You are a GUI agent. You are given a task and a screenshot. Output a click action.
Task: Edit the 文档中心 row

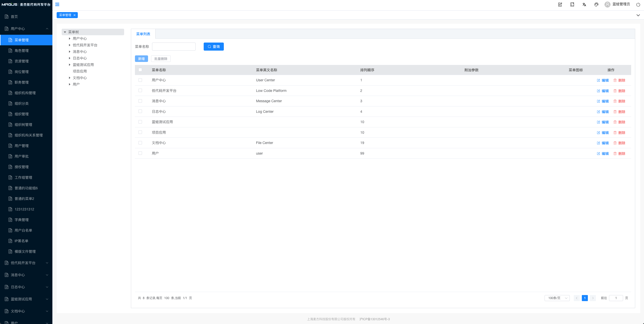[603, 143]
